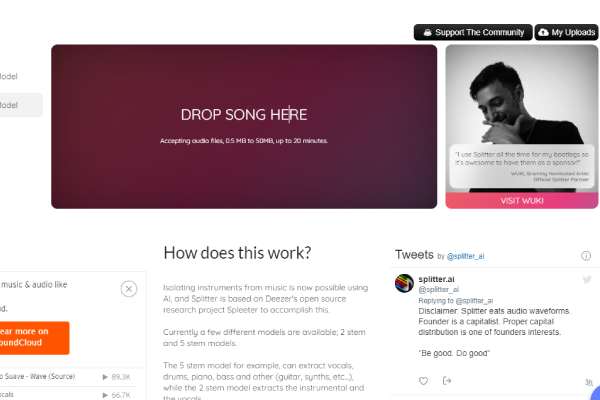Click Hear more on SoundCloud button
Viewport: 600px width, 400px height.
pos(34,337)
